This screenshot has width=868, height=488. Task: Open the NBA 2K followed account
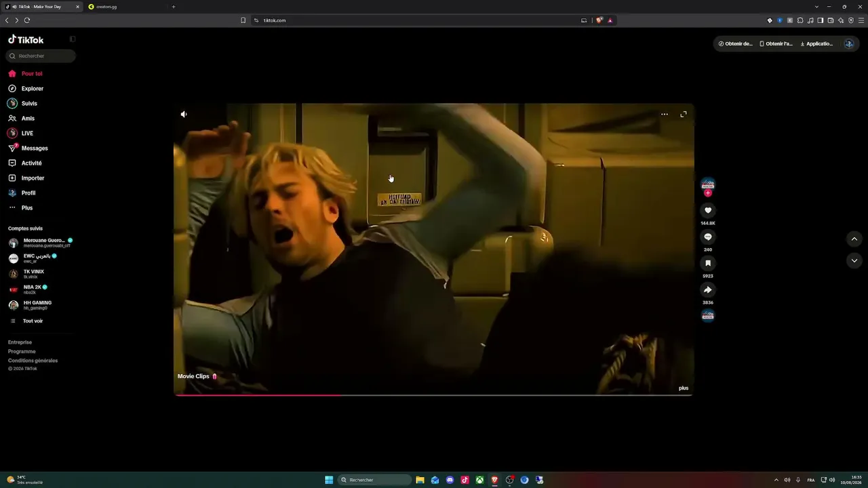point(28,289)
